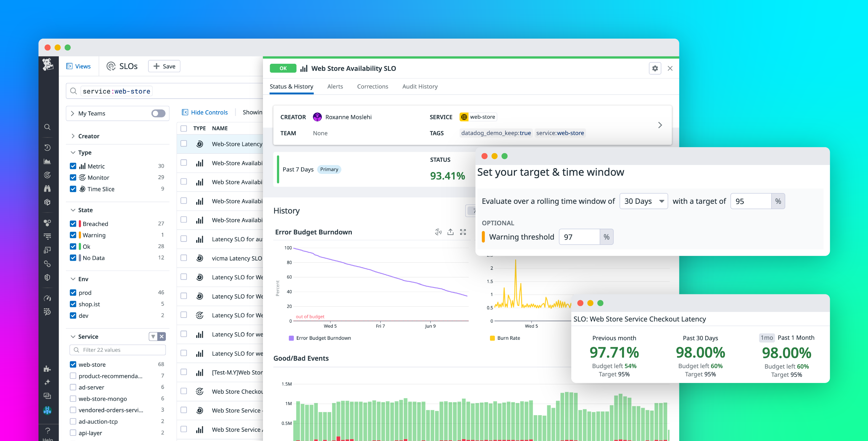
Task: Open the Search magnifier in the left sidebar
Action: click(48, 127)
